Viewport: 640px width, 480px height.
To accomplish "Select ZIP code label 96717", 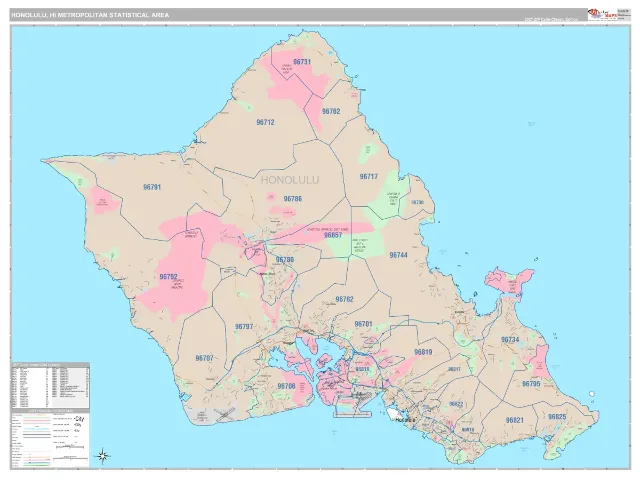I will [369, 176].
